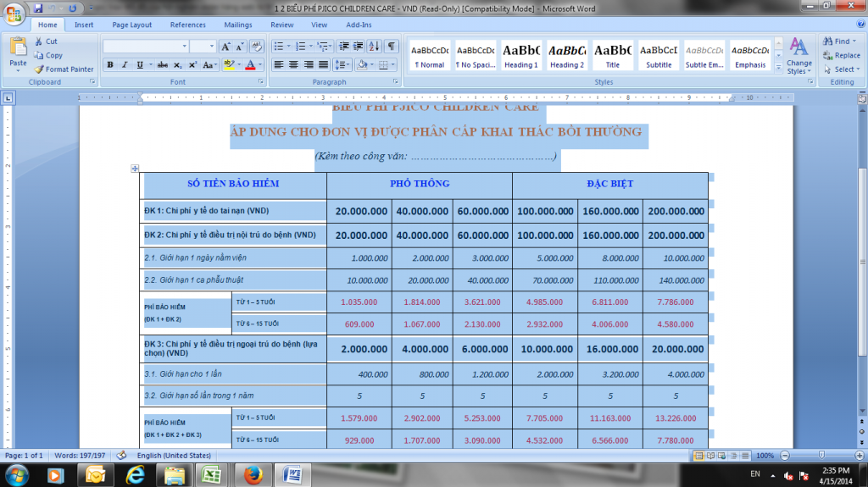The image size is (868, 487).
Task: Open Excel from taskbar
Action: tap(211, 475)
